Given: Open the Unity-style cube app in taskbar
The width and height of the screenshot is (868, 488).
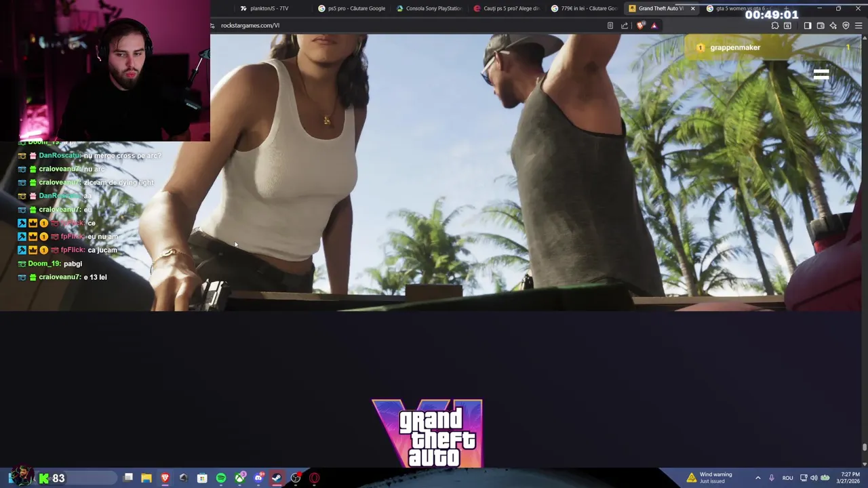Looking at the screenshot, I should 183,478.
